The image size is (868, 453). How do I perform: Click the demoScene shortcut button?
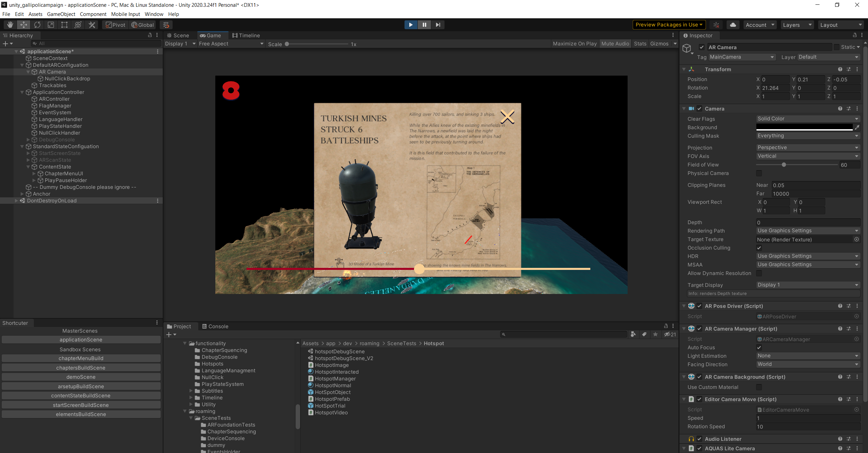pyautogui.click(x=81, y=377)
